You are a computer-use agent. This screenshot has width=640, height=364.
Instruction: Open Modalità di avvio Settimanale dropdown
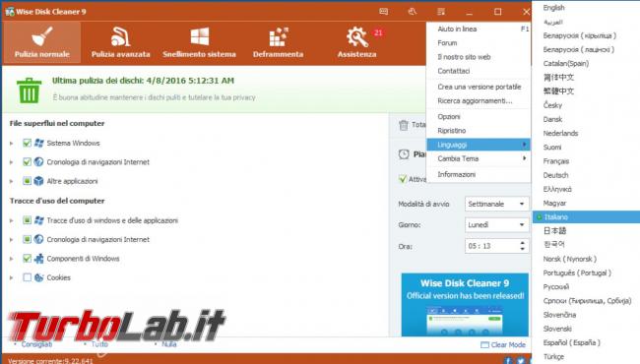[496, 204]
